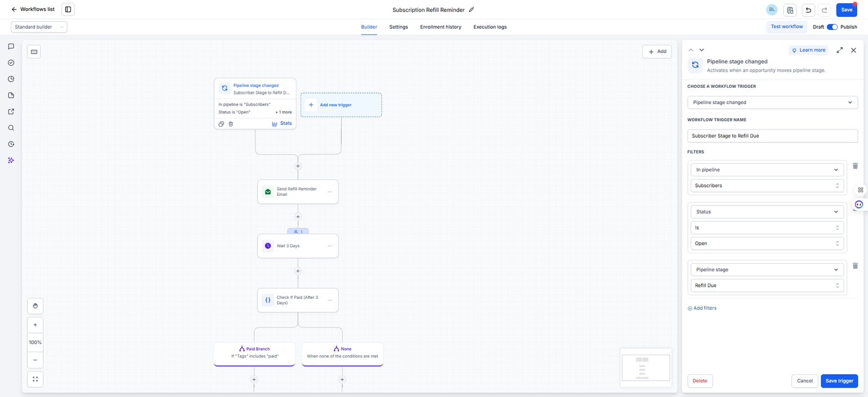
Task: Open the workflow trigger type dropdown
Action: click(773, 103)
